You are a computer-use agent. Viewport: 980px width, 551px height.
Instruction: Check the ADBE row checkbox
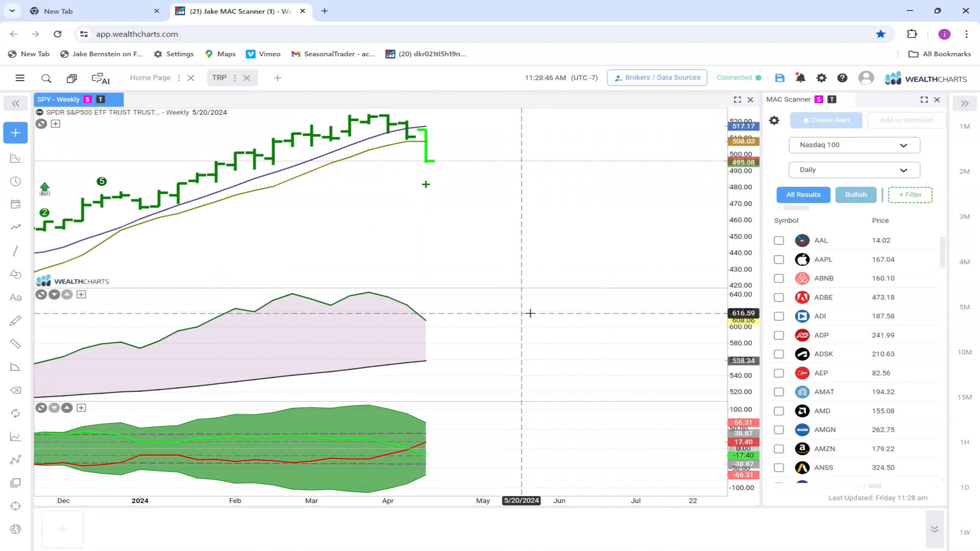point(779,297)
